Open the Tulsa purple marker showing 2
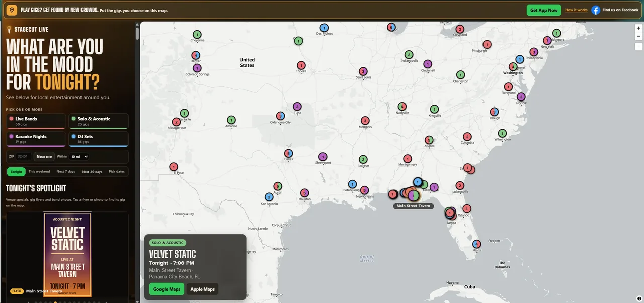Viewport: 644px width, 303px height. (x=297, y=107)
